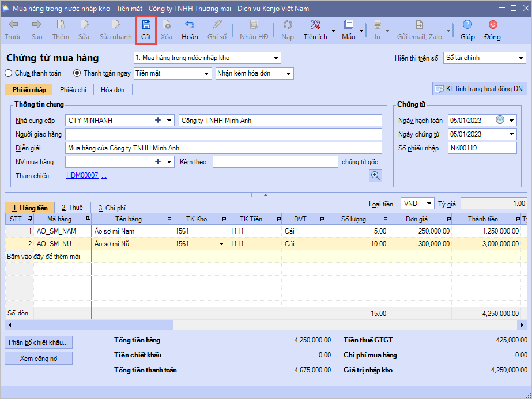Open the Loại tiền VND dropdown
The width and height of the screenshot is (532, 399).
(429, 204)
